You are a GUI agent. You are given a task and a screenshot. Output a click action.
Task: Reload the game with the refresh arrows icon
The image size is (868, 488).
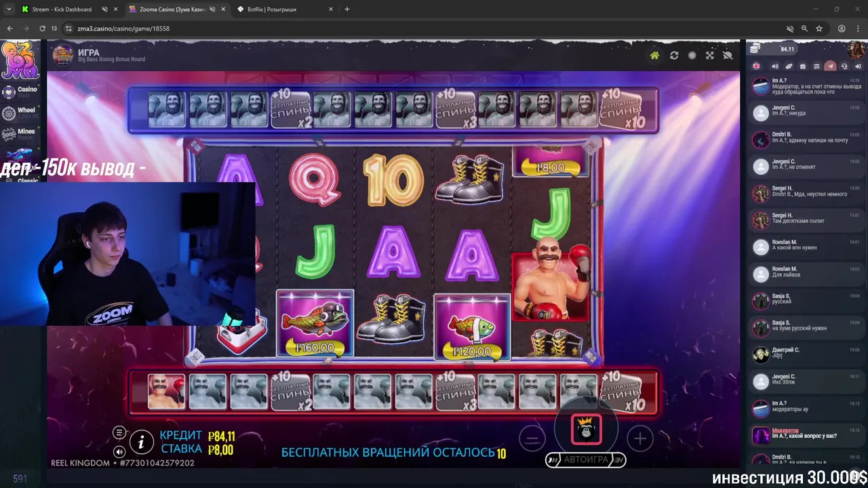(674, 56)
